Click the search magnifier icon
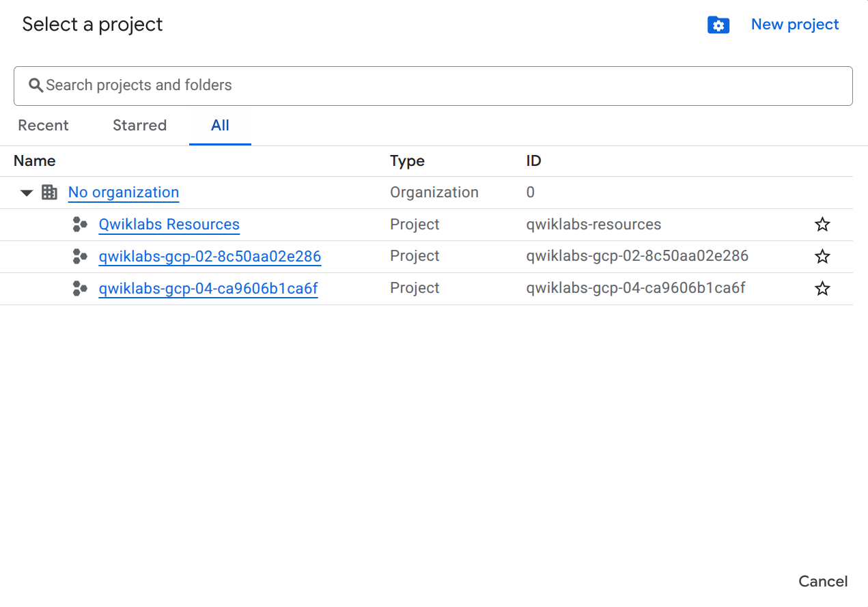The image size is (868, 607). click(x=36, y=85)
